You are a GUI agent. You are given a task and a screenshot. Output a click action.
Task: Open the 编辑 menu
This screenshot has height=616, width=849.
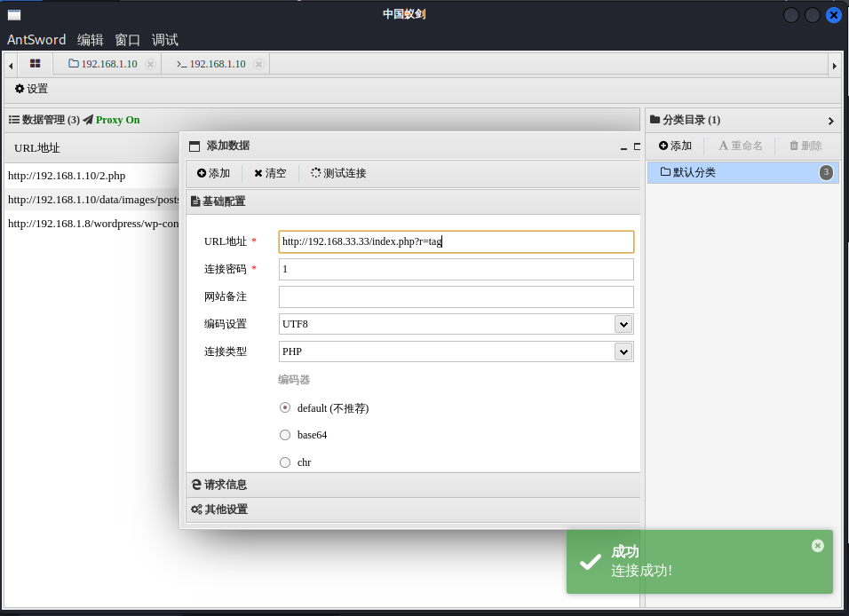tap(90, 40)
